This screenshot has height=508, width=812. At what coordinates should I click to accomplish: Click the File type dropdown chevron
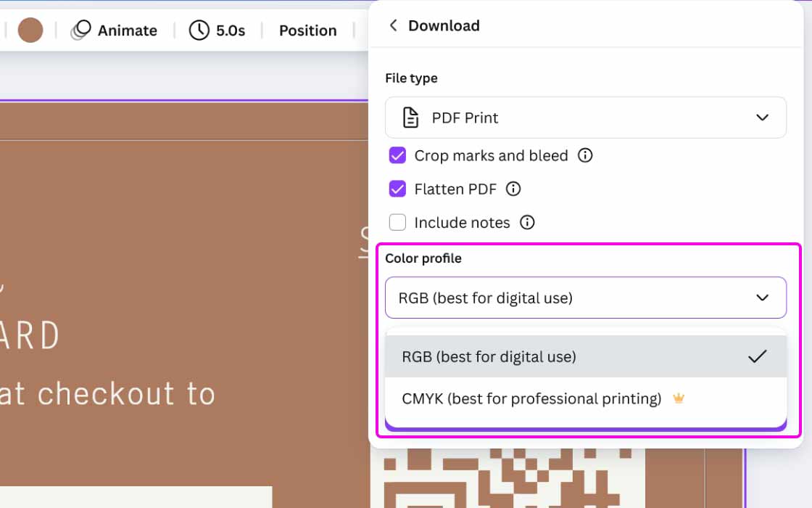click(762, 118)
